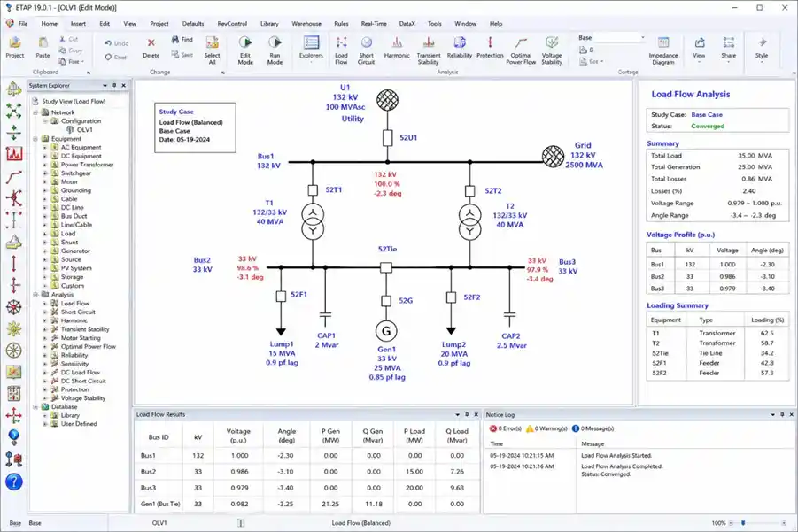Open the Insert ribbon tab
Viewport: 798px width, 532px height.
[78, 23]
